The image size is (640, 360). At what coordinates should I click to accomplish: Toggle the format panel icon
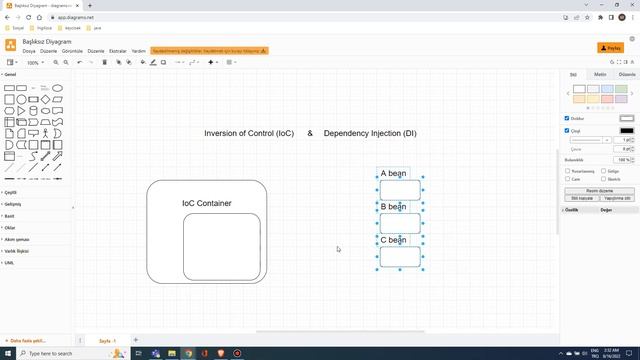coord(625,62)
